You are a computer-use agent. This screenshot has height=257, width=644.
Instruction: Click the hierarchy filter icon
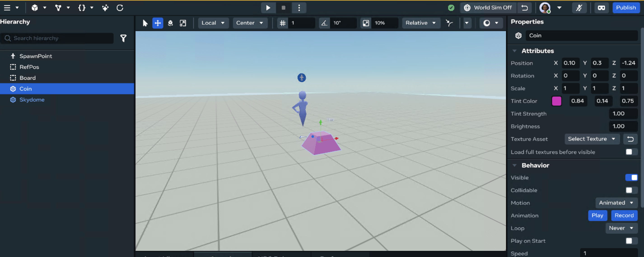pyautogui.click(x=123, y=38)
